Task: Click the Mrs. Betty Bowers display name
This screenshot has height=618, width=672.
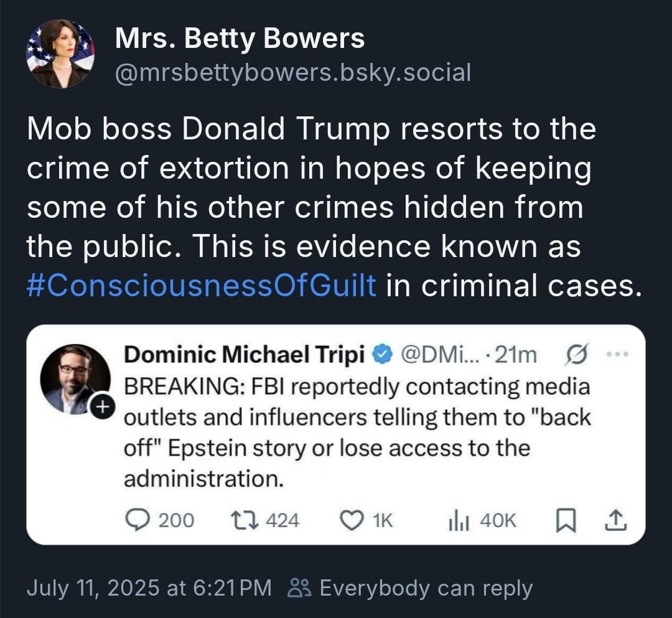Action: (240, 39)
